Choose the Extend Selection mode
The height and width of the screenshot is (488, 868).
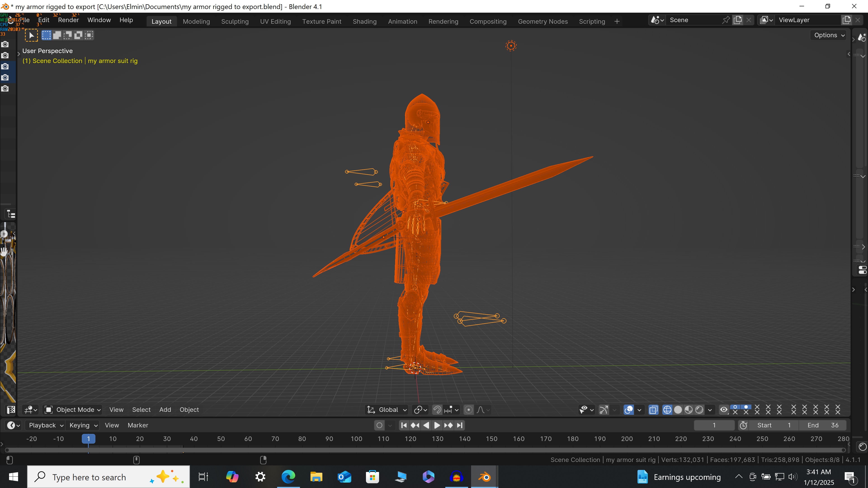pyautogui.click(x=57, y=35)
